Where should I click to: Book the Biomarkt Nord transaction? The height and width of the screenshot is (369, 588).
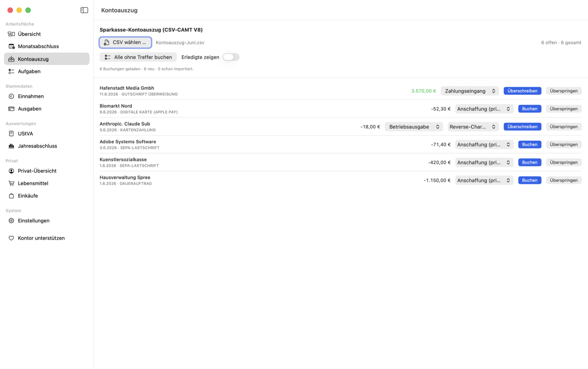pyautogui.click(x=530, y=109)
